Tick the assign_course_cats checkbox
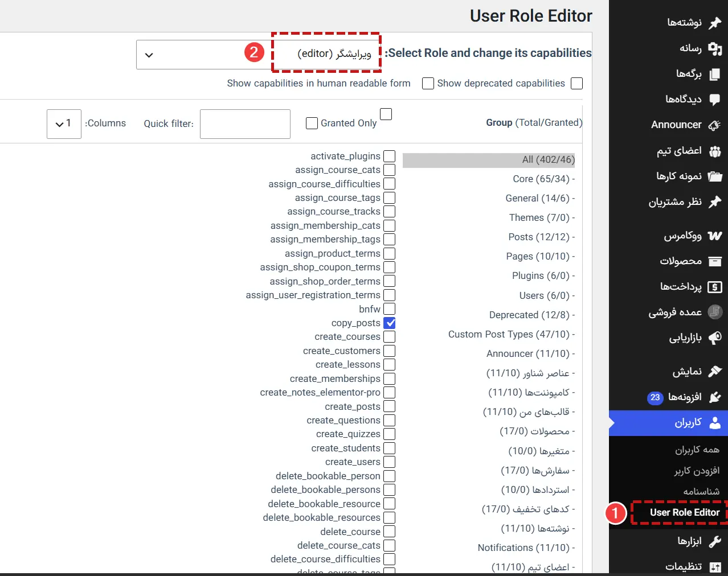The image size is (728, 576). (390, 170)
